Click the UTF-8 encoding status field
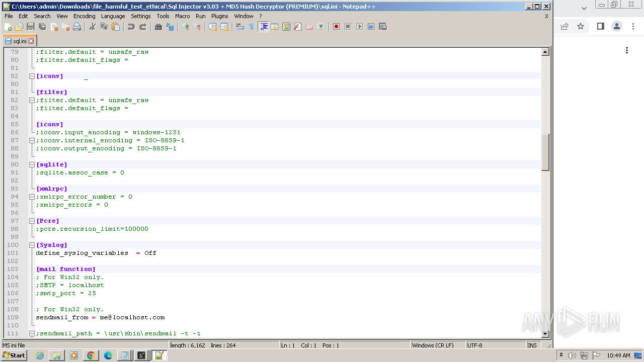 tap(496, 345)
